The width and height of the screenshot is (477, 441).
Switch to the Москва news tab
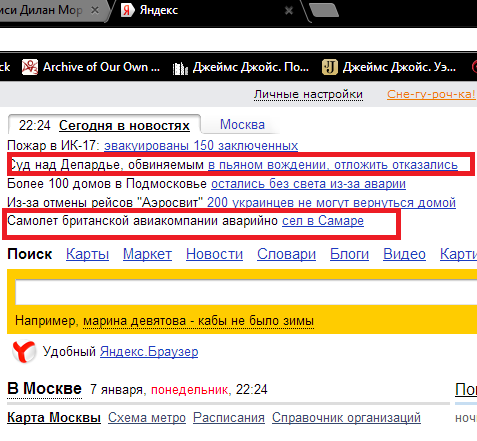pyautogui.click(x=242, y=125)
